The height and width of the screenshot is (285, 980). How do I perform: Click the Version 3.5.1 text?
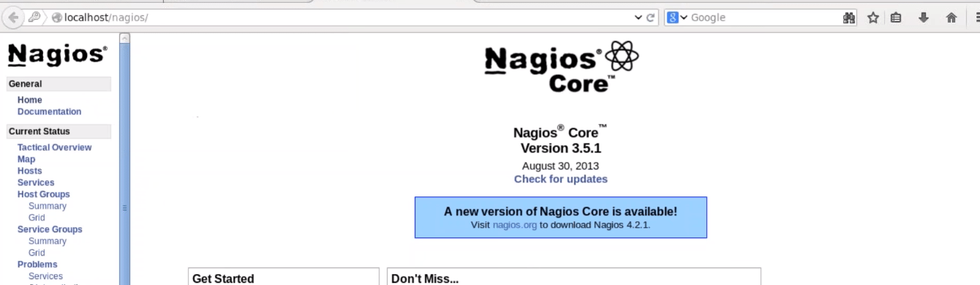tap(561, 148)
